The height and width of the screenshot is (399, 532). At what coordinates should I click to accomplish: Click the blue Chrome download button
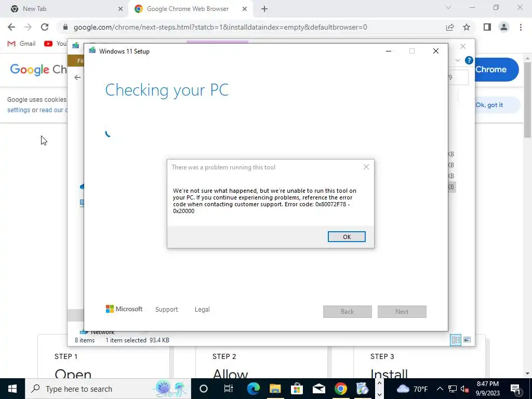(497, 69)
